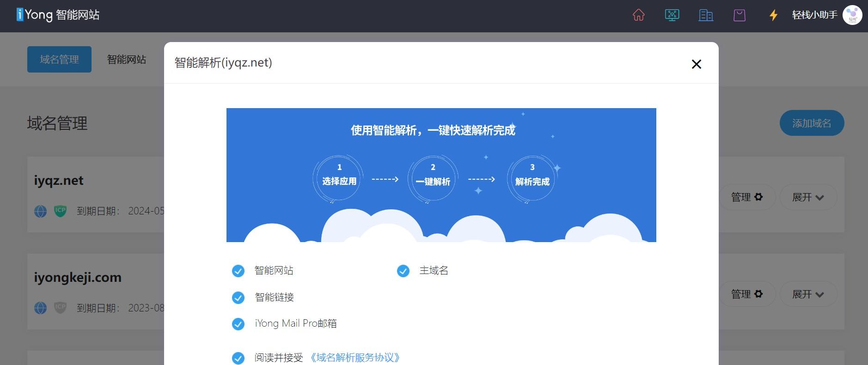Open the 域名解析服务协议 link
This screenshot has width=868, height=365.
(x=355, y=358)
